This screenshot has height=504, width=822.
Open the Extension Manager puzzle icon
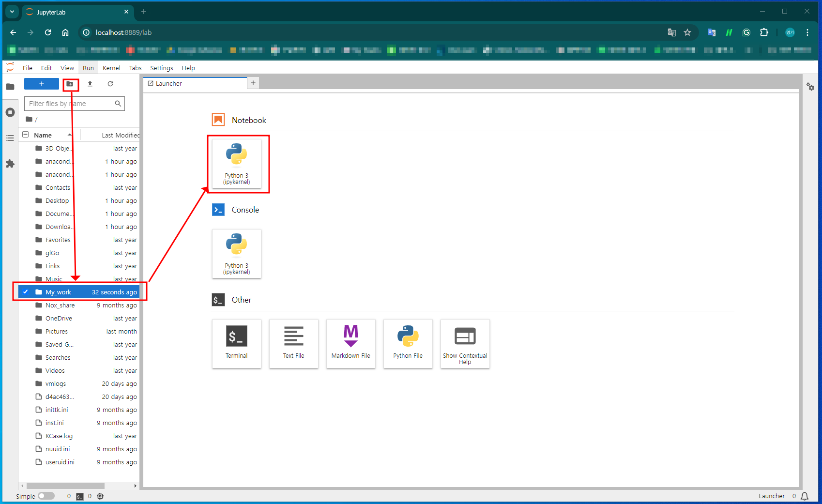tap(10, 164)
